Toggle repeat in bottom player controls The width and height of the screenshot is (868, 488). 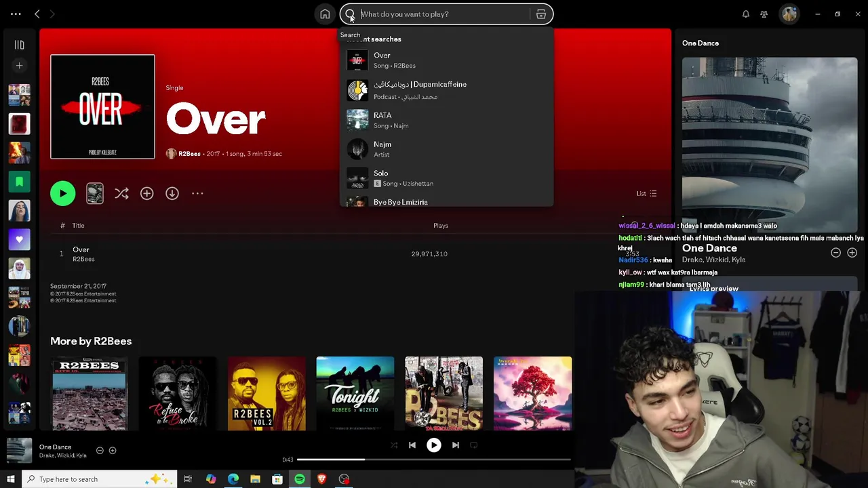pos(474,445)
